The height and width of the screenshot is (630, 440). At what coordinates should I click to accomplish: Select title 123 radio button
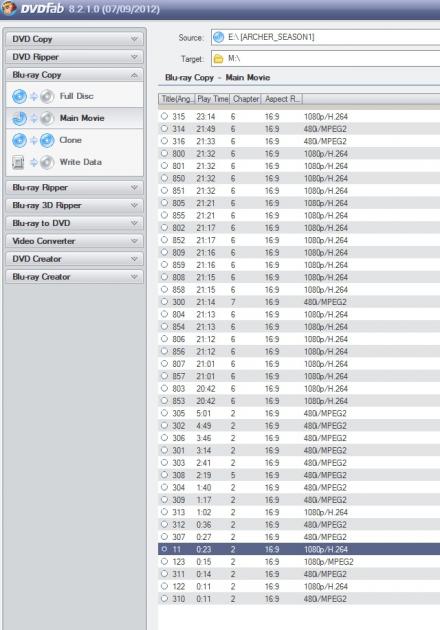pyautogui.click(x=164, y=561)
